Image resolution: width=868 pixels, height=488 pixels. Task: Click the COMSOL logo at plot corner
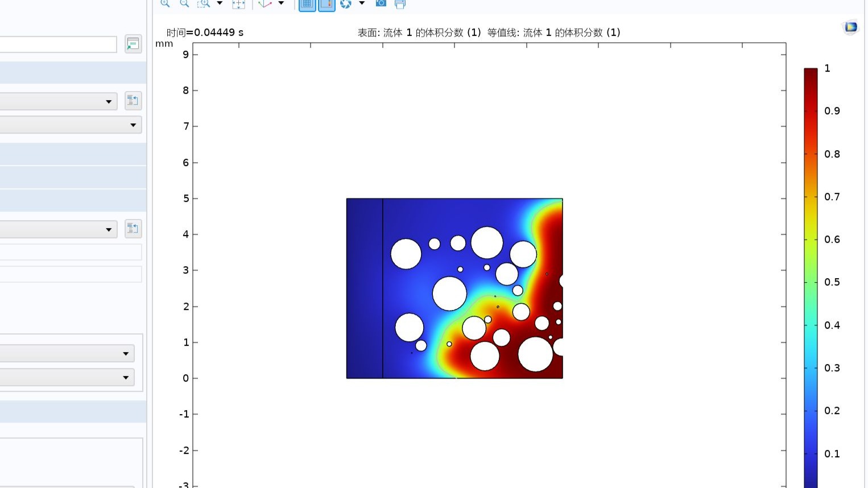click(850, 27)
